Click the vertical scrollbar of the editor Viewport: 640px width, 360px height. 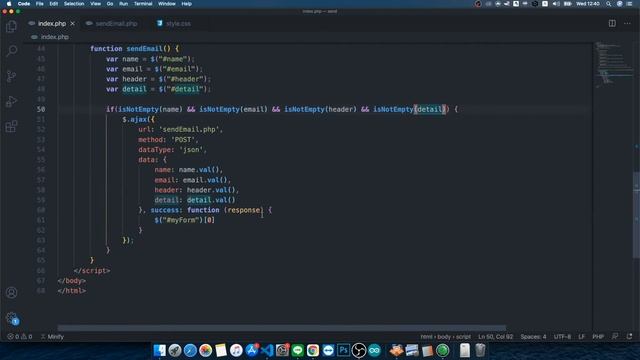tap(636, 215)
